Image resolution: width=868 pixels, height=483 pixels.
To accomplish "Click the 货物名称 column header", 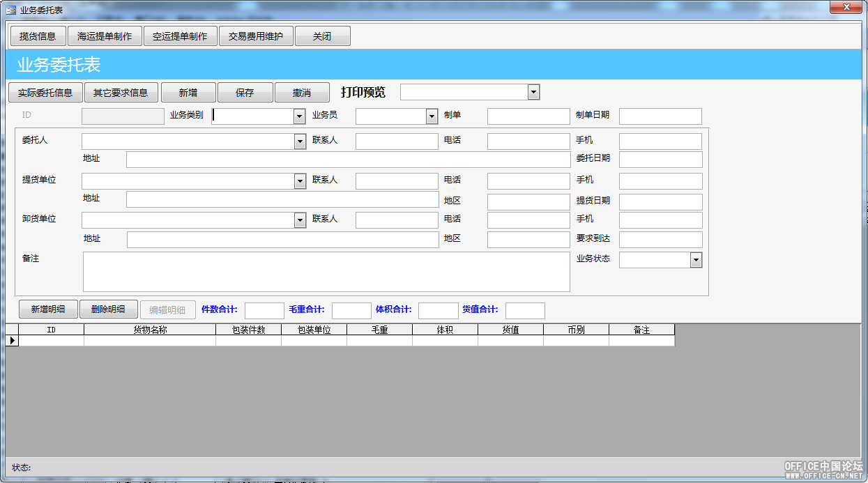I will point(150,330).
